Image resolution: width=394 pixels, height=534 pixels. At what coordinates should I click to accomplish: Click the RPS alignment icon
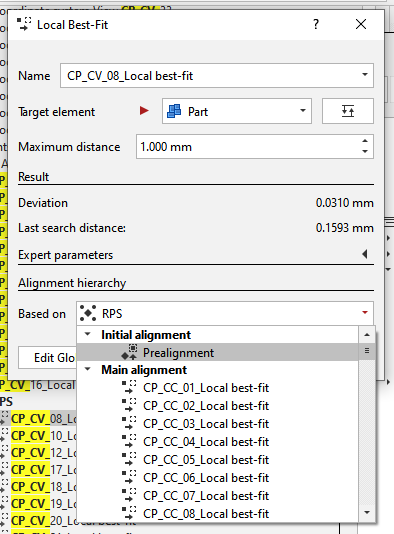(x=88, y=313)
